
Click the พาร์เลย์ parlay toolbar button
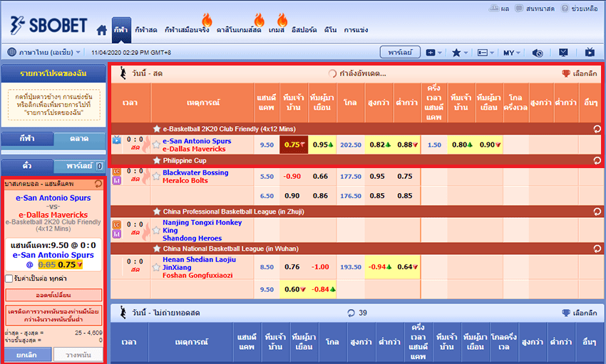click(x=400, y=52)
